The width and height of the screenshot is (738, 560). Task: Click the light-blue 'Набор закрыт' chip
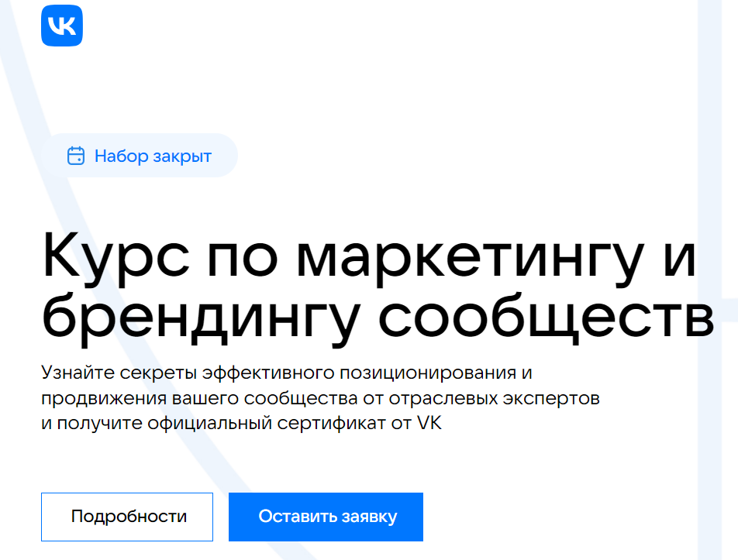coord(141,155)
